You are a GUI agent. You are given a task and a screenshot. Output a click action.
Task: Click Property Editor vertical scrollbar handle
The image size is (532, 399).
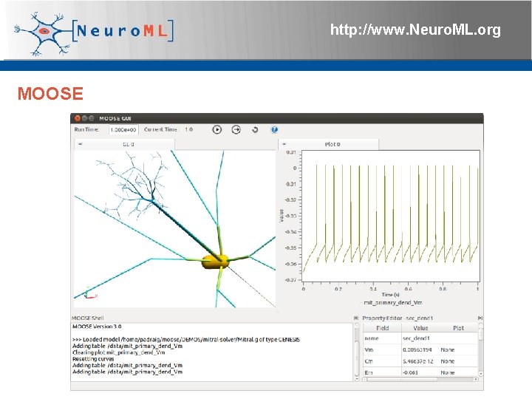480,333
